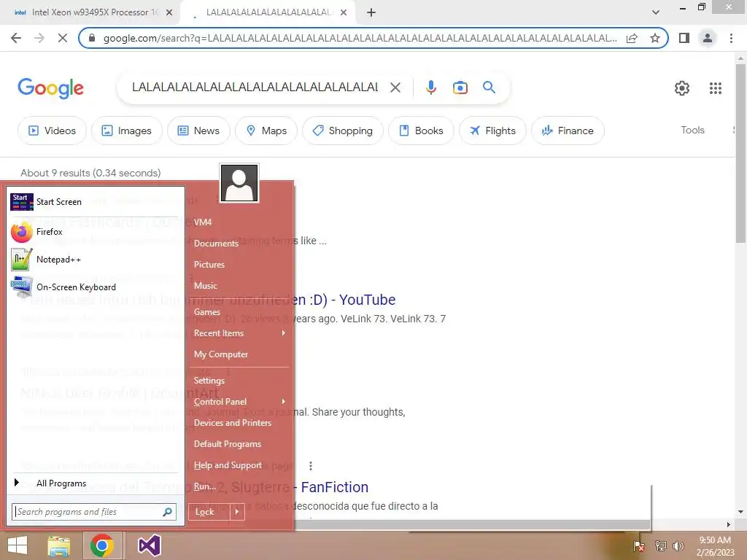Open the network tray icon
Image resolution: width=747 pixels, height=560 pixels.
(x=660, y=545)
